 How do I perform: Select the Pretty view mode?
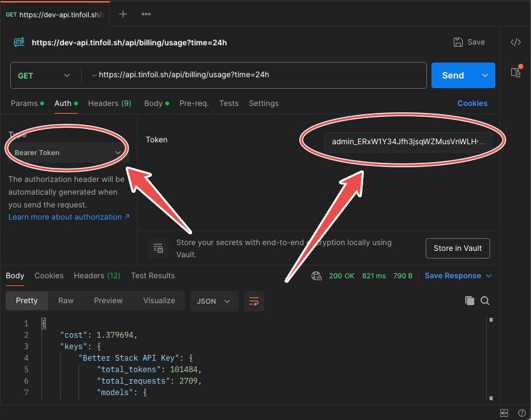click(27, 301)
